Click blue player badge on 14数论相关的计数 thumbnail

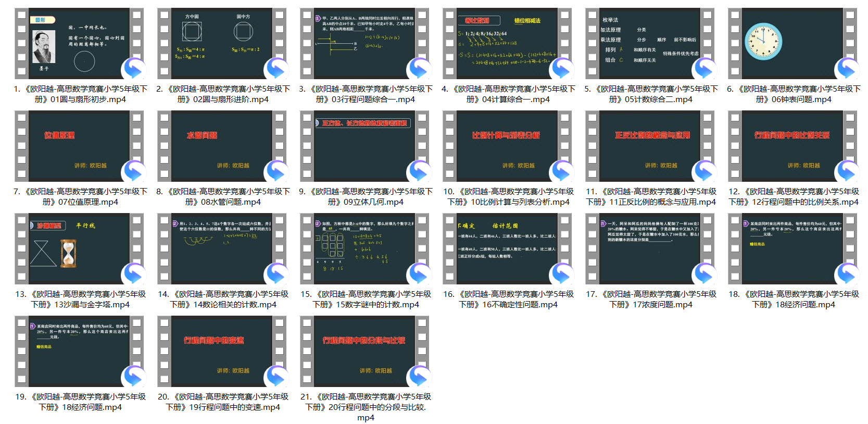(x=277, y=274)
